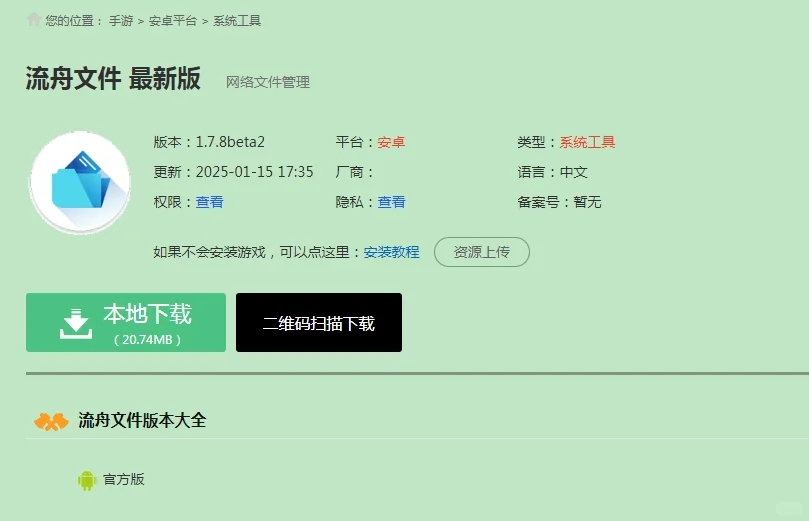
Task: Click the 流舟文件版本大全 heading
Action: (x=142, y=420)
